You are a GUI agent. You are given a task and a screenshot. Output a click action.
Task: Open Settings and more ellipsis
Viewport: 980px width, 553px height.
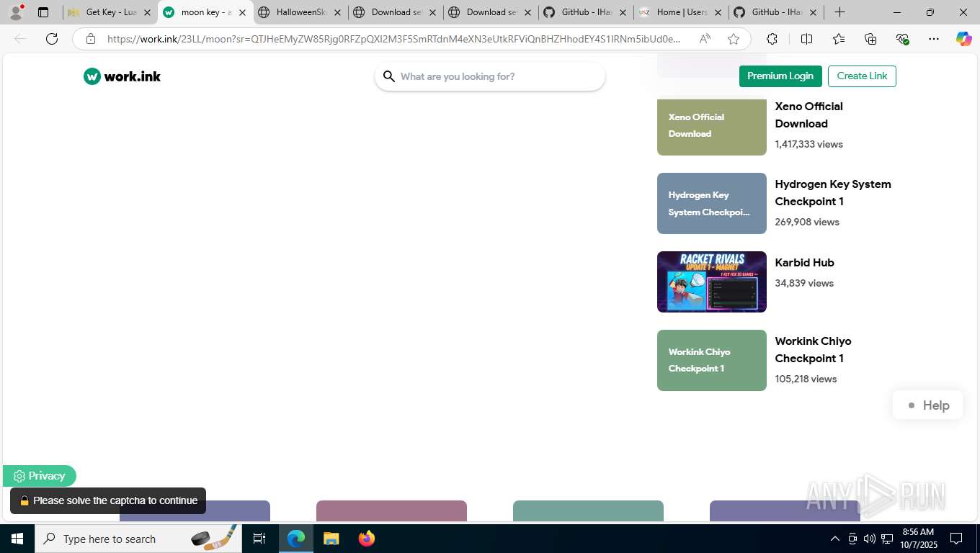tap(934, 39)
